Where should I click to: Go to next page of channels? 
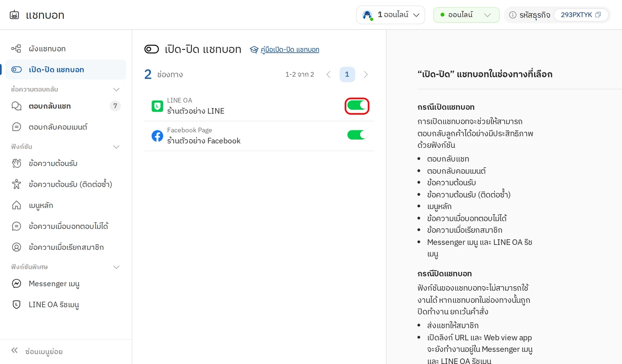click(366, 75)
